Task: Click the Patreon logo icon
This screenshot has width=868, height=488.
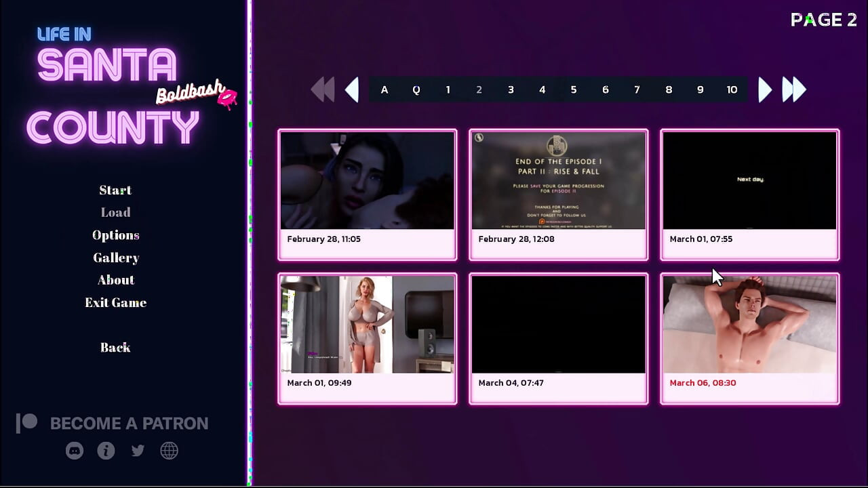Action: pos(27,424)
